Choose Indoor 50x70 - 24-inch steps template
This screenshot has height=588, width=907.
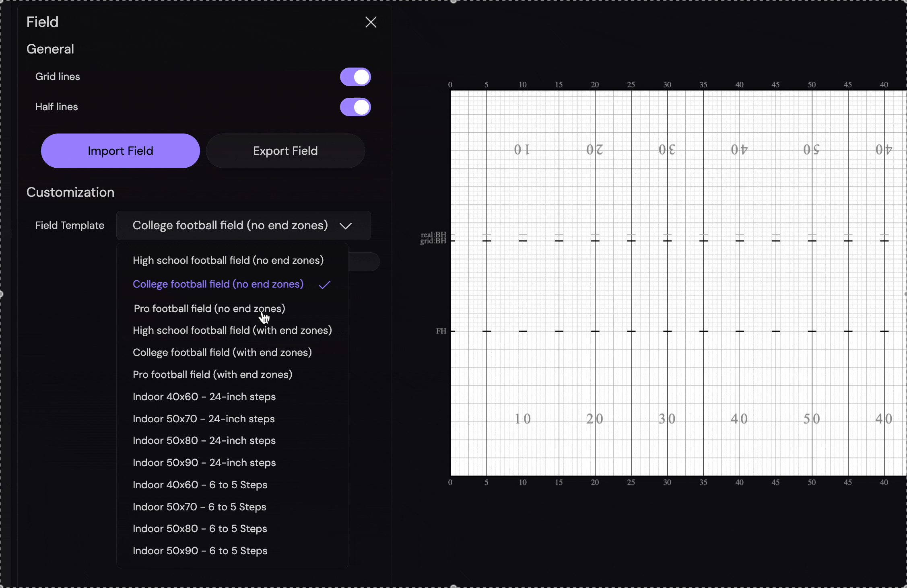coord(204,419)
